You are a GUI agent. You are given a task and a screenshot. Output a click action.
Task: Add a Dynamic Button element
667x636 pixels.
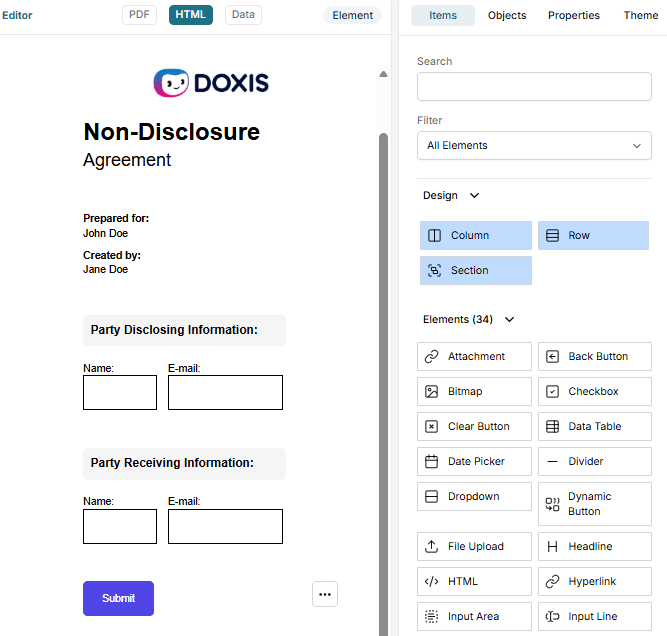click(x=595, y=504)
